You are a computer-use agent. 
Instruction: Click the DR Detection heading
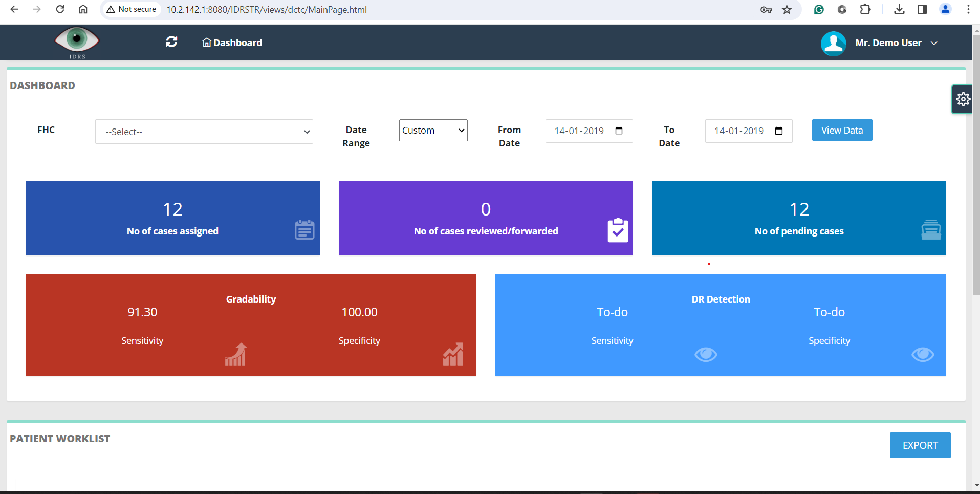[721, 299]
